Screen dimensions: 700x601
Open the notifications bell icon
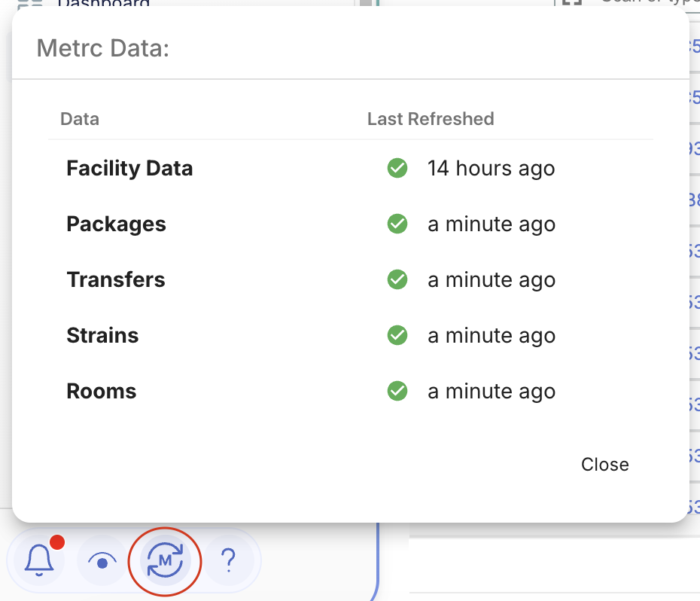point(39,560)
